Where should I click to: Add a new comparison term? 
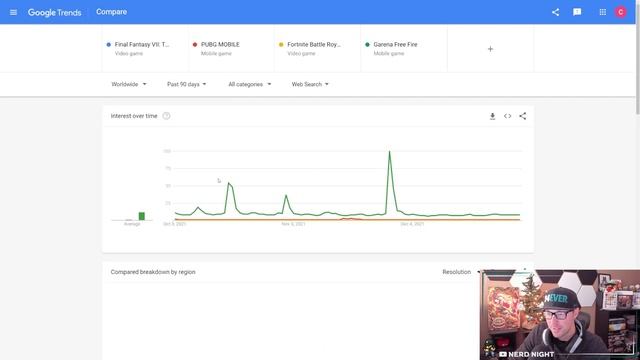coord(490,49)
